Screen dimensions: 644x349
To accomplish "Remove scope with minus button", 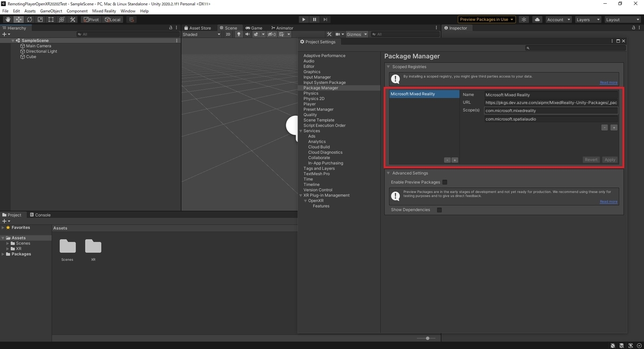I will [x=604, y=127].
